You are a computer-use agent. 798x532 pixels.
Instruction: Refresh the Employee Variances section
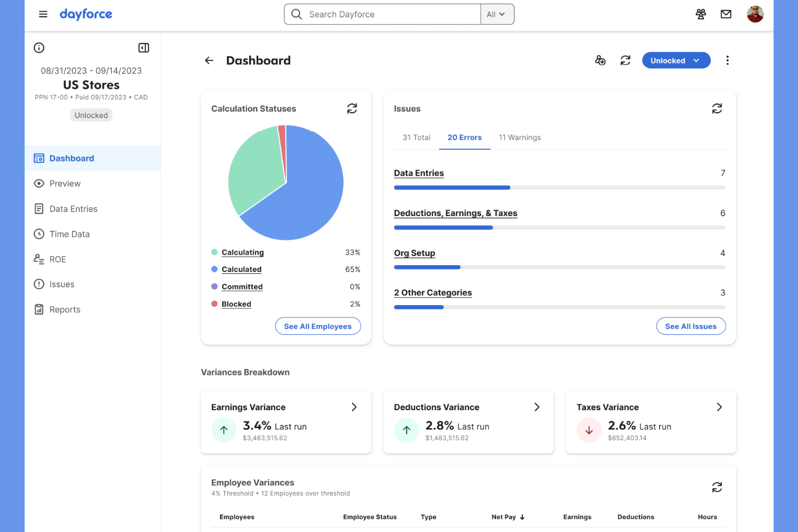tap(717, 487)
